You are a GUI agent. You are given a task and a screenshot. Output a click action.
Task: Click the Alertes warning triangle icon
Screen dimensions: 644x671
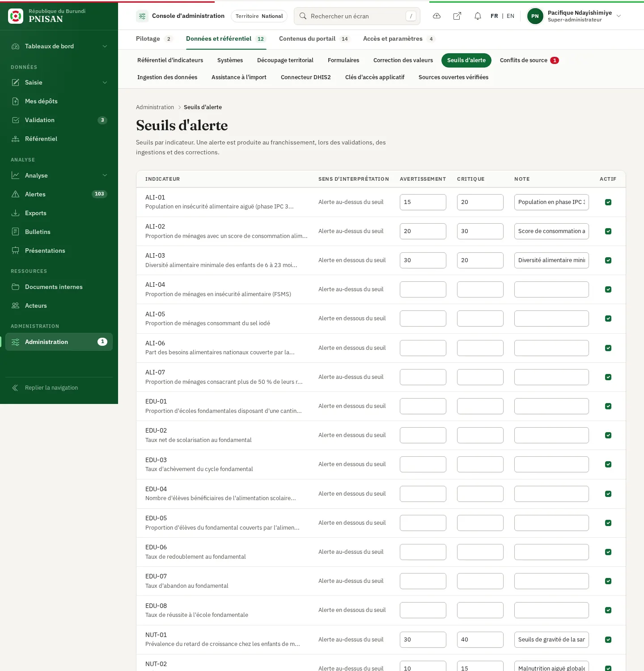tap(16, 194)
